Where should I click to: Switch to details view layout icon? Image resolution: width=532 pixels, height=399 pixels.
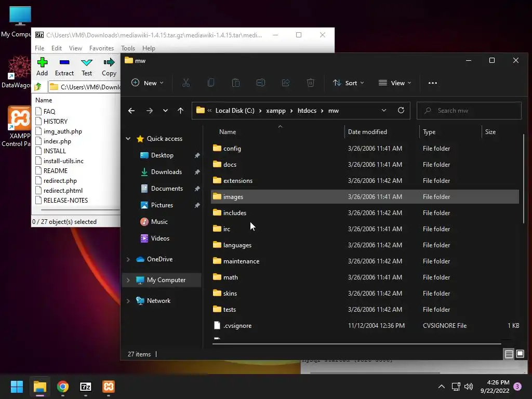click(x=509, y=354)
